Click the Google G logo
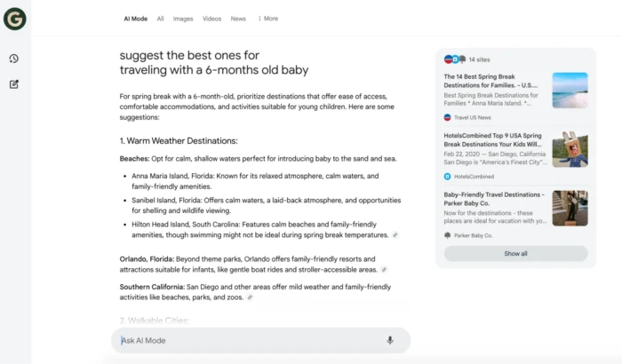The width and height of the screenshot is (622, 364). 15,19
